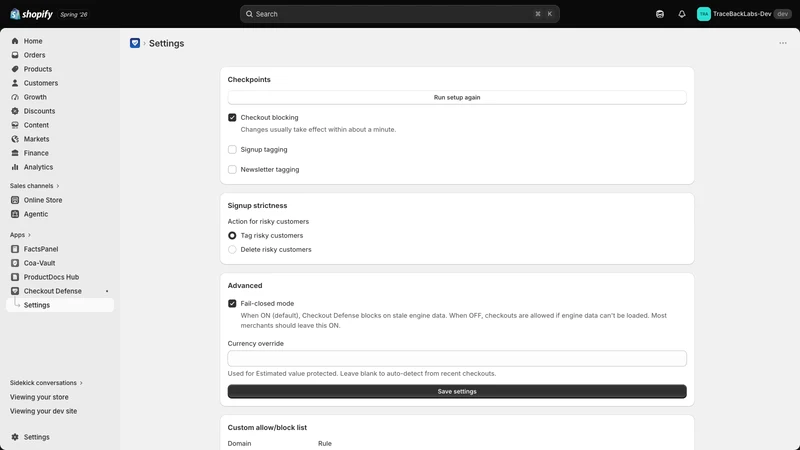
Task: Click the 'dev' badge in top bar
Action: pos(782,14)
